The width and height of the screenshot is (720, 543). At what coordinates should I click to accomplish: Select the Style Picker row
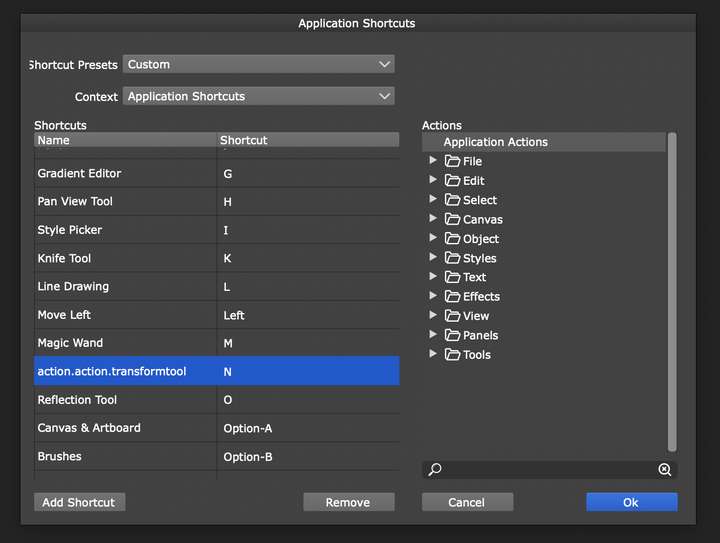(x=217, y=230)
